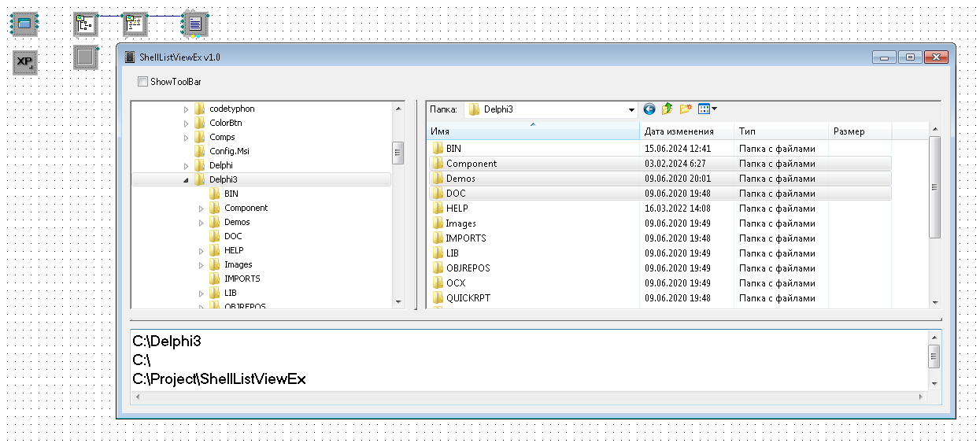
Task: Select the HELP folder in file list
Action: tap(457, 209)
